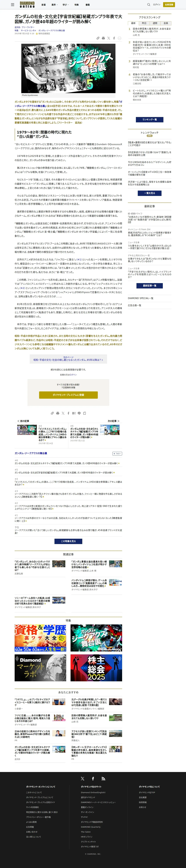Screen dimensions: 186x868
Task: Open footer link 会社概要
Action: pos(143,798)
